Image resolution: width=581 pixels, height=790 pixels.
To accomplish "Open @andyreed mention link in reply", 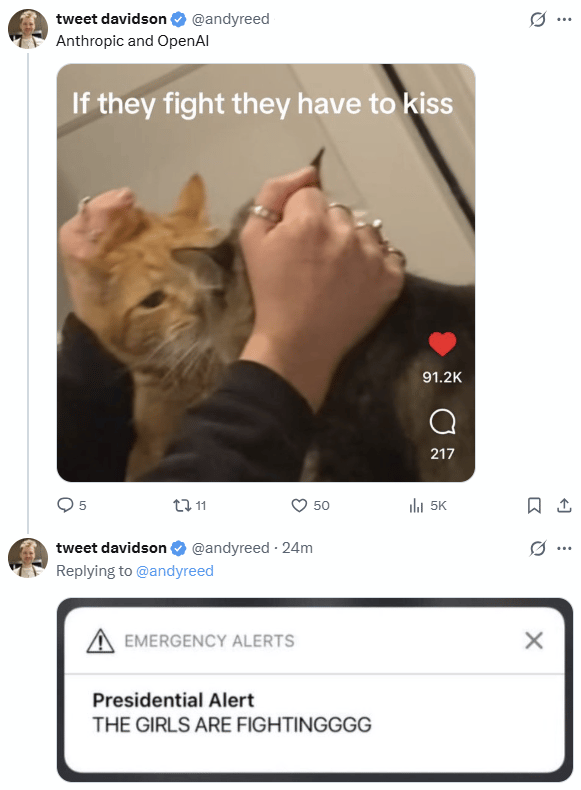I will click(175, 571).
